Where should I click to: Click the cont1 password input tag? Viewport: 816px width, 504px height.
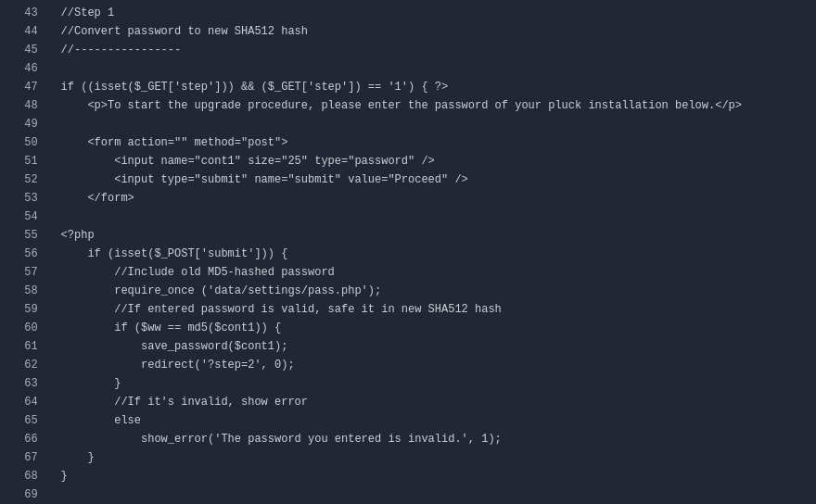tap(274, 161)
